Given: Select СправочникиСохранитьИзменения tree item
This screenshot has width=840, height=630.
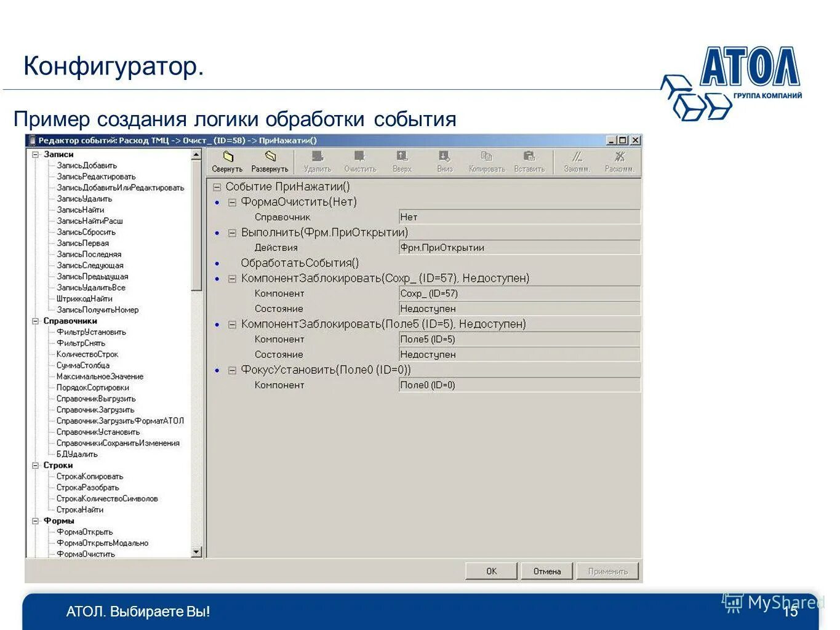Looking at the screenshot, I should 118,443.
